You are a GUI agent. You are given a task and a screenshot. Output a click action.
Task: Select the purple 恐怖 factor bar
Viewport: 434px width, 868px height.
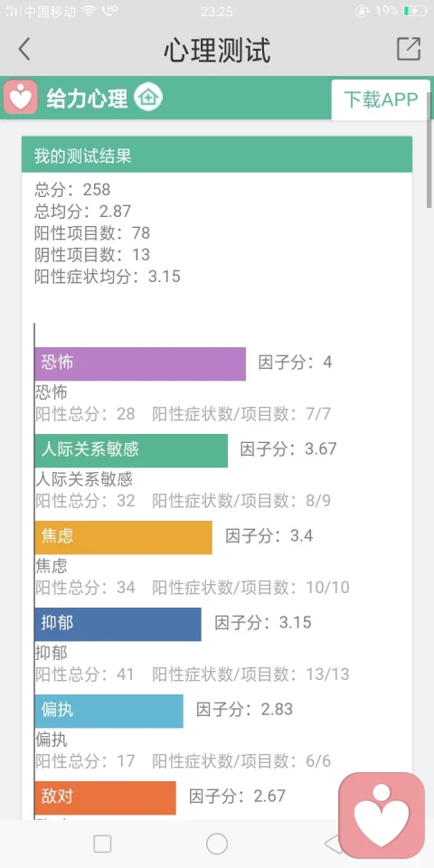click(x=140, y=363)
